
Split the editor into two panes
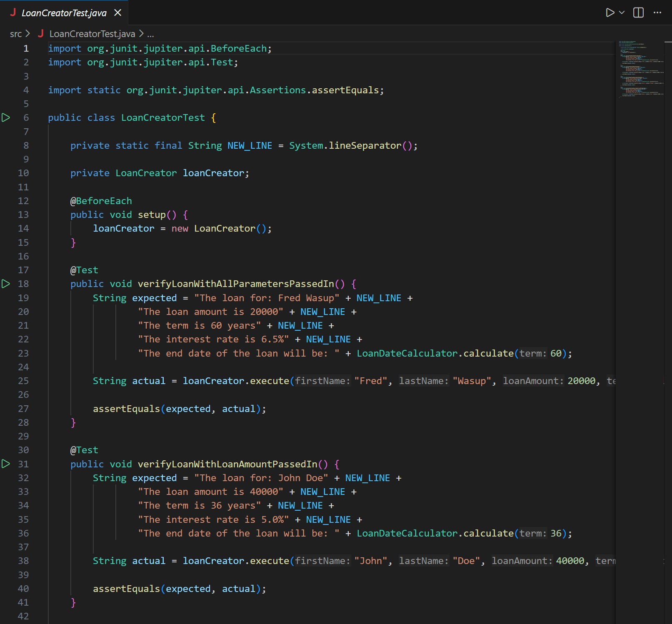point(637,12)
